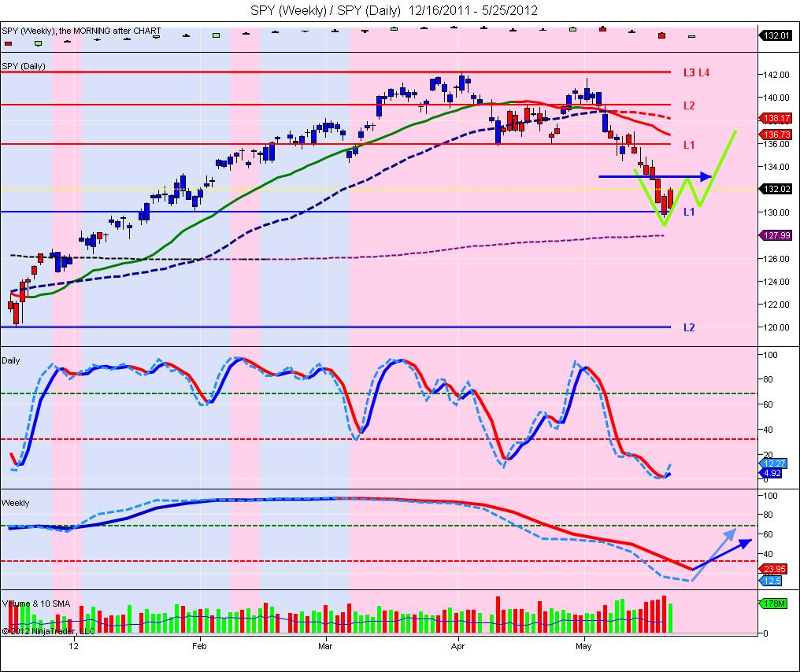Viewport: 800px width, 672px height.
Task: Select the Weekly stochastic panel label
Action: click(15, 503)
